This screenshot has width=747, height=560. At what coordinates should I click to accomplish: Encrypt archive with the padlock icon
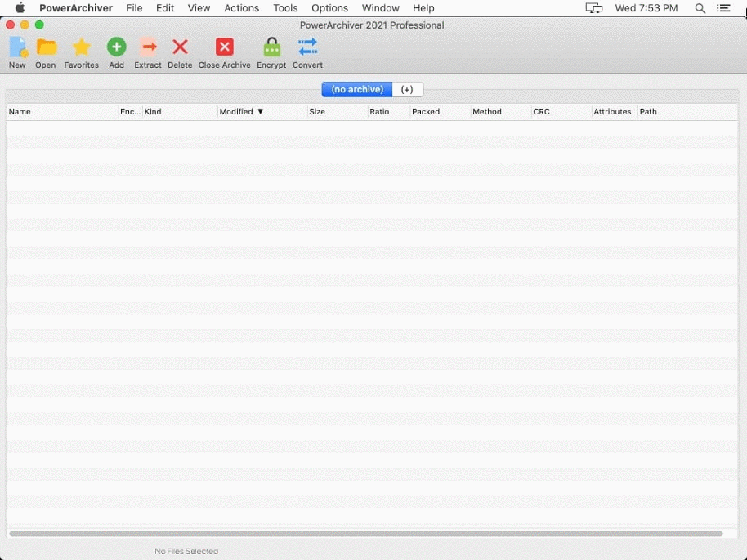[x=272, y=47]
